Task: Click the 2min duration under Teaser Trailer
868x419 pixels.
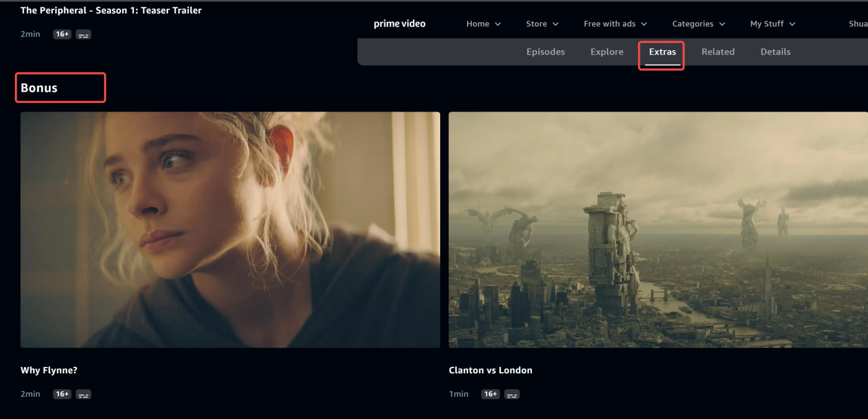Action: tap(30, 34)
